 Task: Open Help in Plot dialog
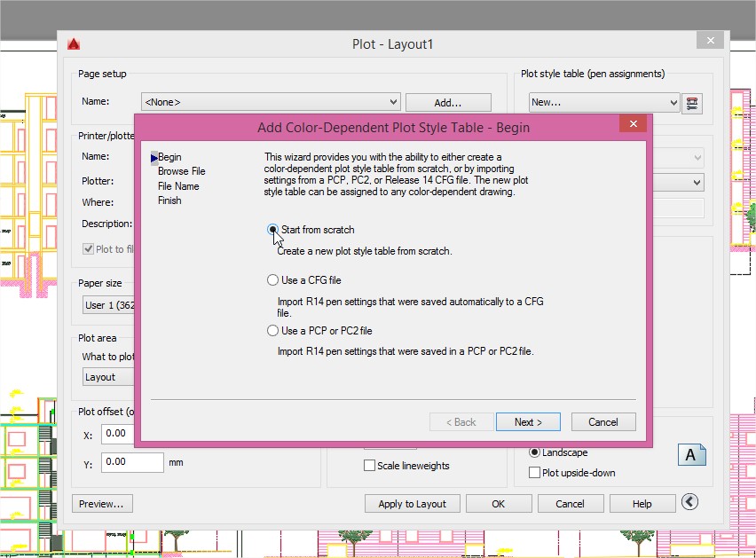tap(642, 504)
